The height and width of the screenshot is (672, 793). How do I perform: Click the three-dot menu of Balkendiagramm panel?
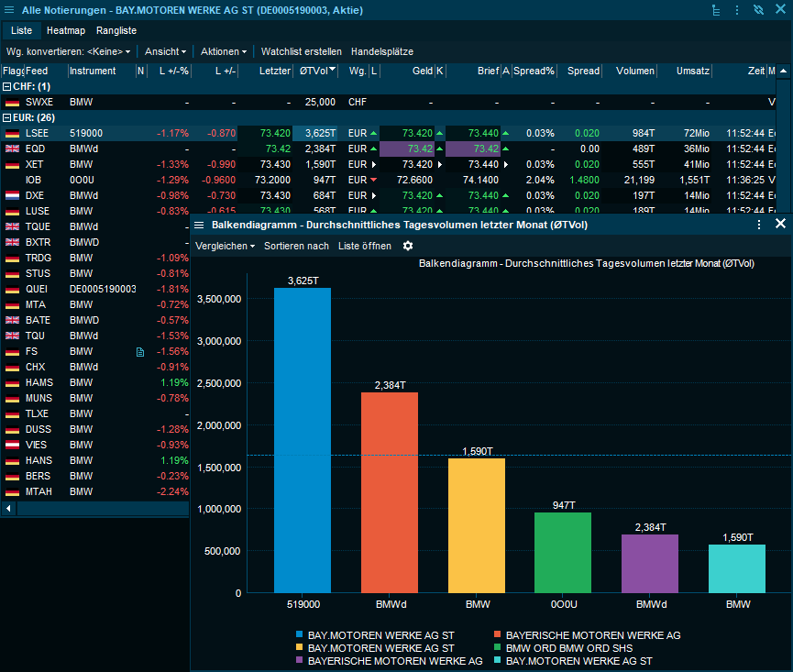coord(759,224)
